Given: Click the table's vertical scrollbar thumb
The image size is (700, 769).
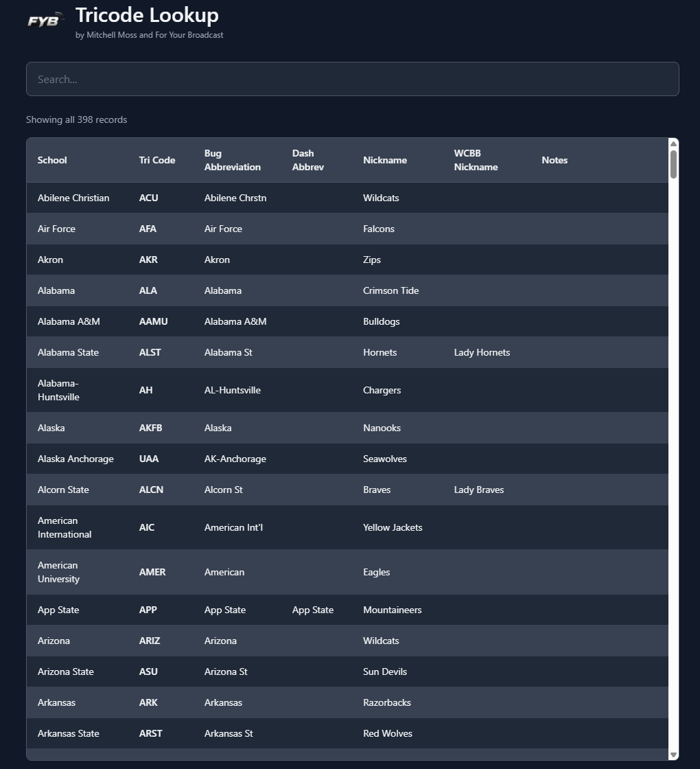Looking at the screenshot, I should (673, 164).
